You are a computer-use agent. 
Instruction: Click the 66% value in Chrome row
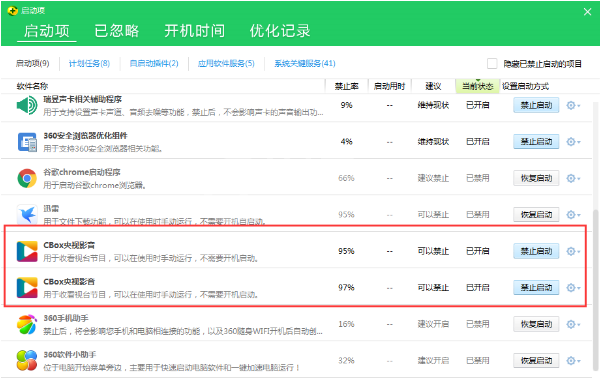(x=346, y=178)
